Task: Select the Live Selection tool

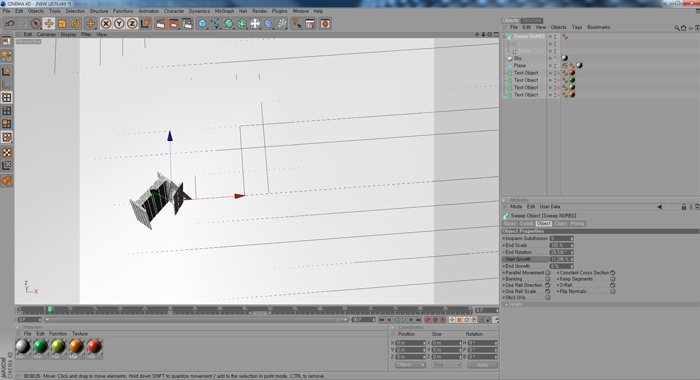Action: (x=36, y=24)
